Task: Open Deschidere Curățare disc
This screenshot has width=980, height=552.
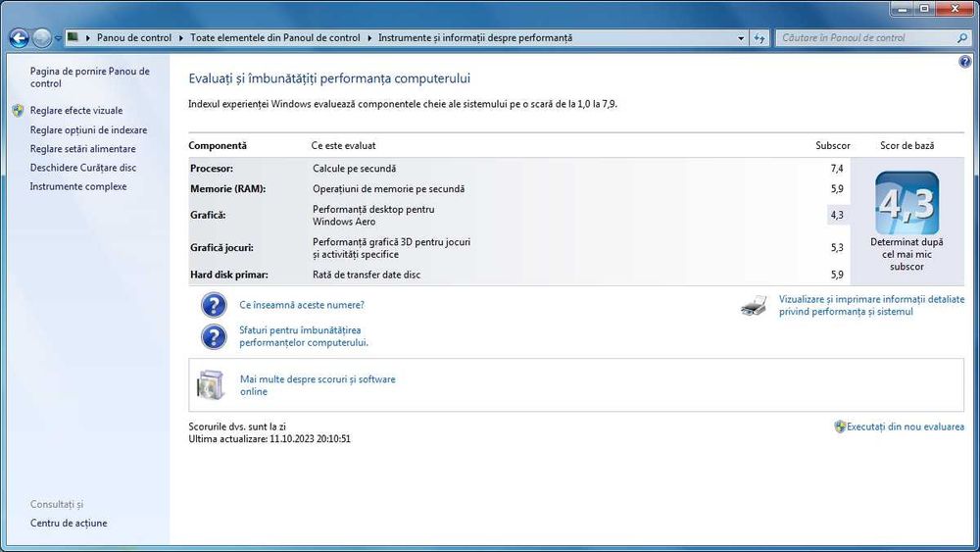Action: click(83, 168)
